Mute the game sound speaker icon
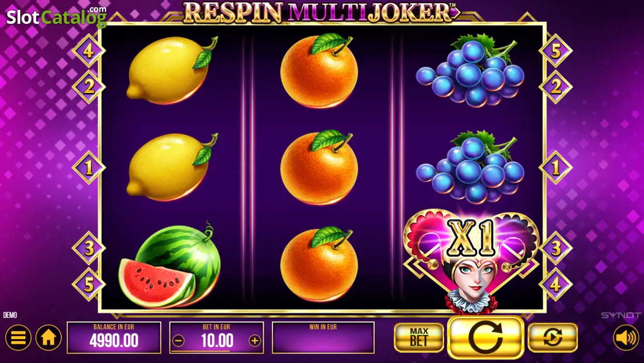The image size is (644, 363). pyautogui.click(x=626, y=338)
